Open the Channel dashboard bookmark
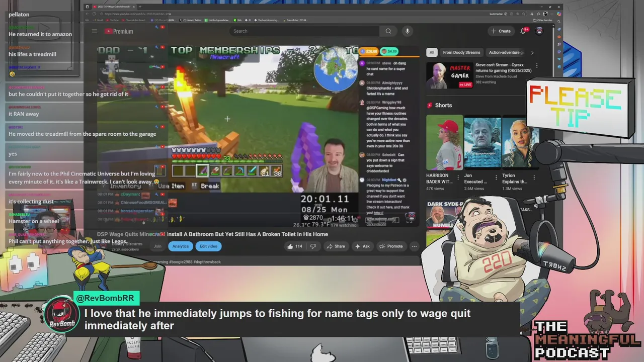This screenshot has width=644, height=362. click(x=134, y=20)
